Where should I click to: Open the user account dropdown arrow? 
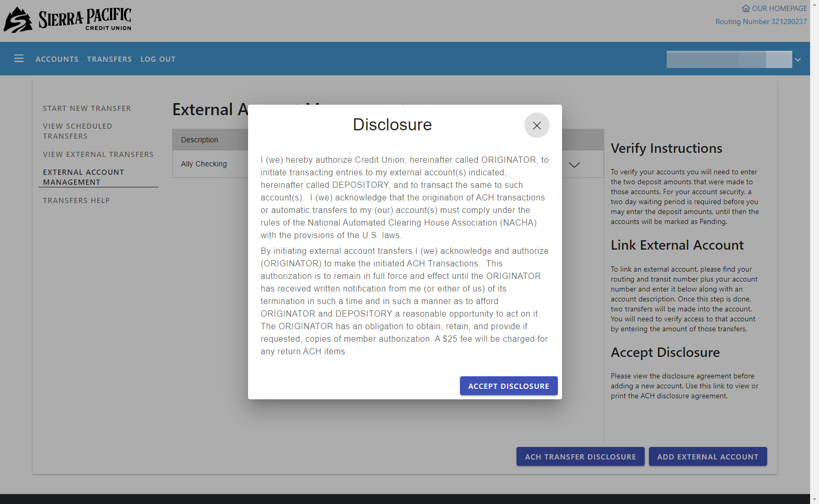pyautogui.click(x=798, y=60)
